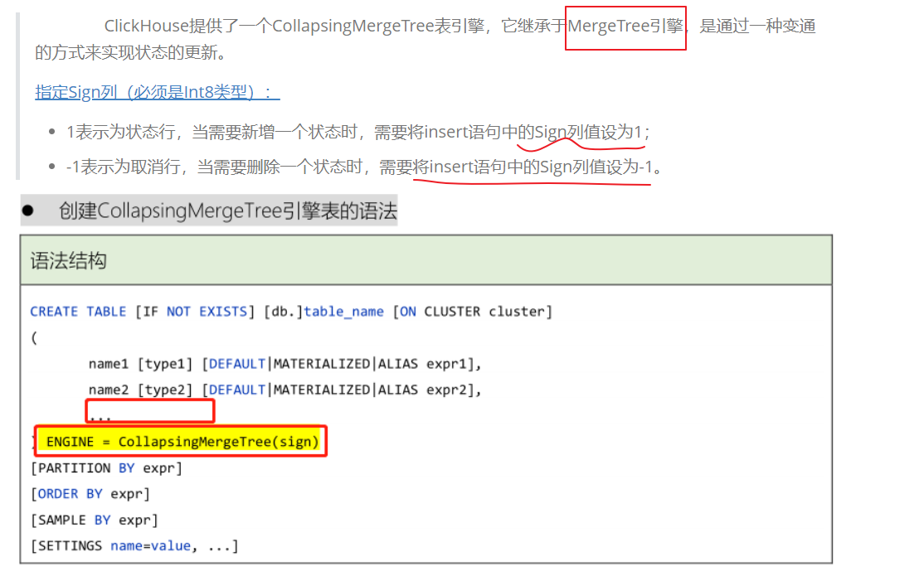The image size is (924, 581).
Task: Click the line ENGINE = CollapsingMergeTree(sign)
Action: [182, 442]
